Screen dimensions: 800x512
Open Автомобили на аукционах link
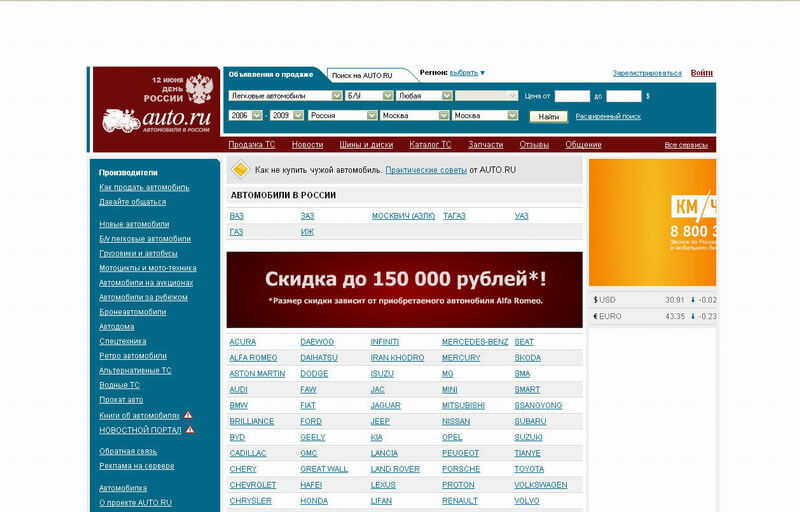146,283
